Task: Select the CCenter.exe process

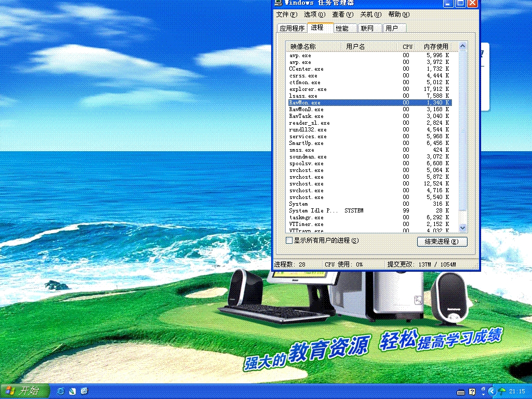Action: coord(370,69)
